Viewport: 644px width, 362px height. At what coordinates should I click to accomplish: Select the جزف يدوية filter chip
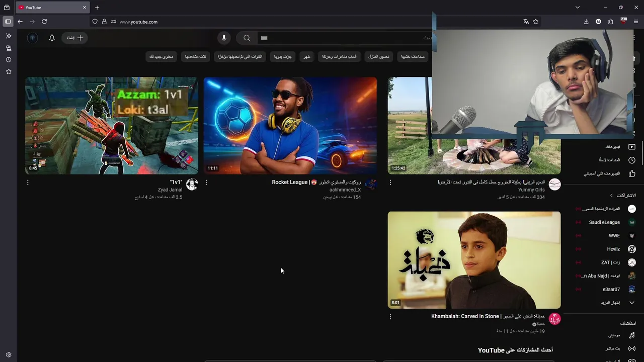click(x=282, y=57)
